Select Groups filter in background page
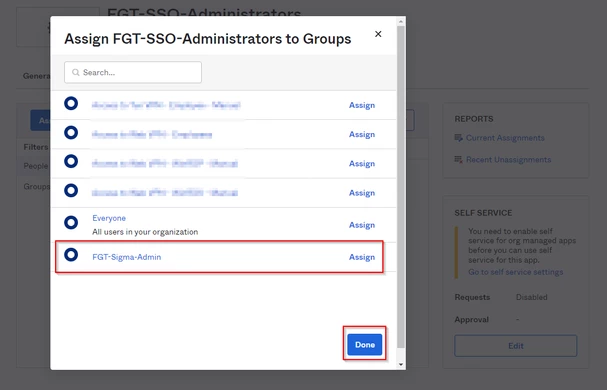This screenshot has height=390, width=607. pyautogui.click(x=37, y=187)
